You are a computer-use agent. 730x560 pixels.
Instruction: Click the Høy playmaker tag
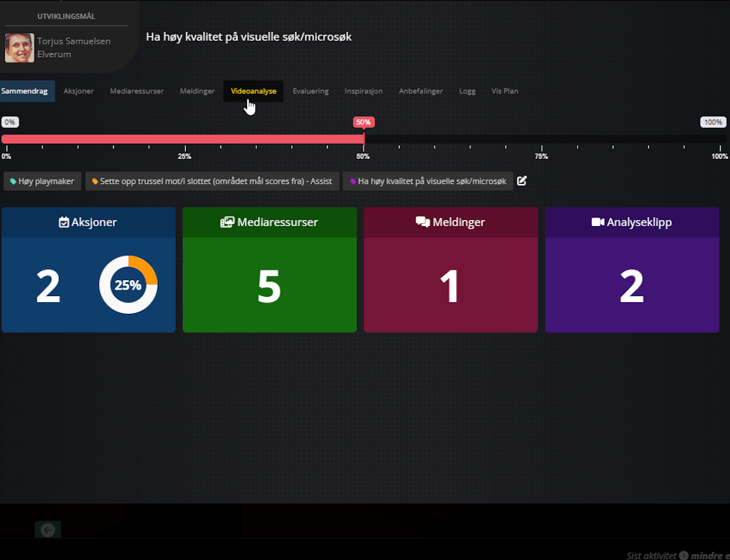43,181
